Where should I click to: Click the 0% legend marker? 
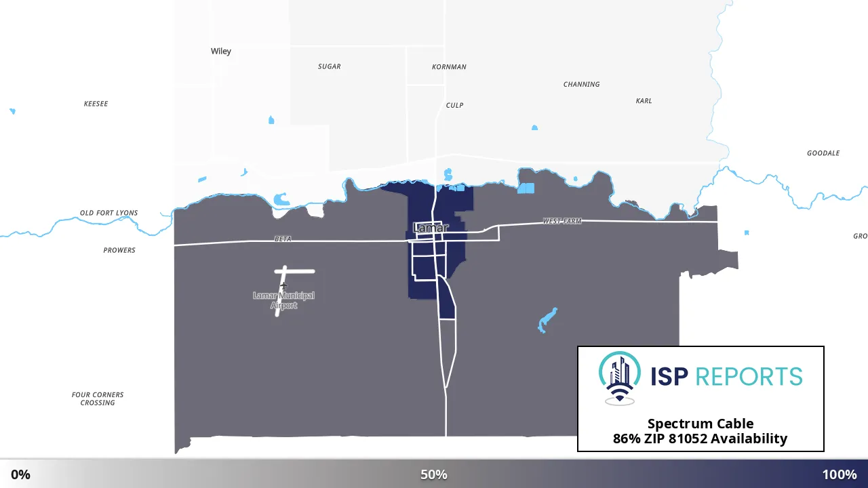(20, 474)
